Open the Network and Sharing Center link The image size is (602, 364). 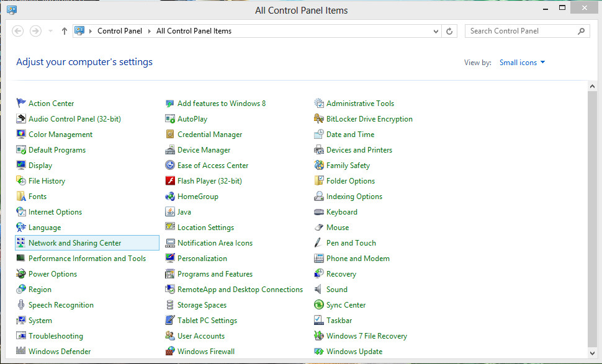[74, 243]
